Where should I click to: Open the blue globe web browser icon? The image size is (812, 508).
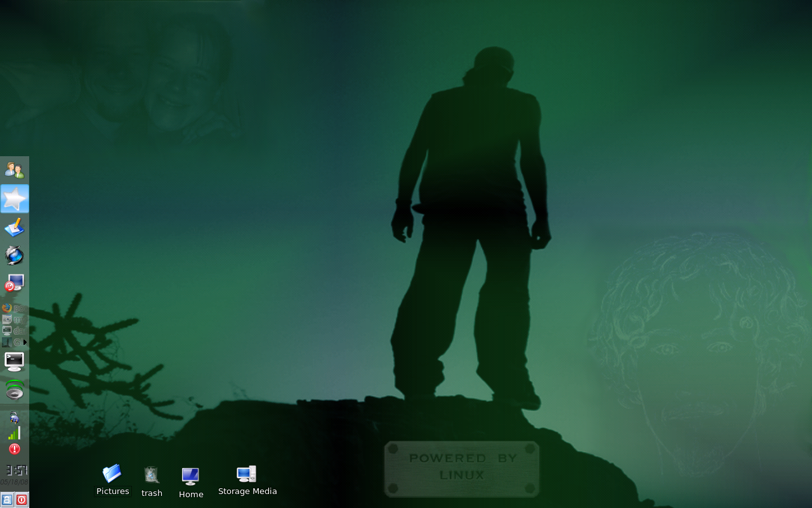point(14,255)
